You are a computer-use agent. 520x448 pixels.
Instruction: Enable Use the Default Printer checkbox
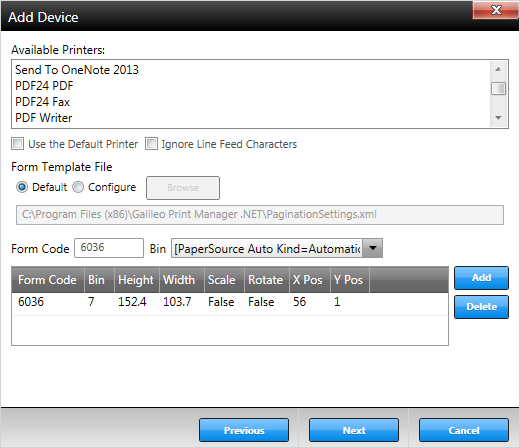pyautogui.click(x=17, y=144)
